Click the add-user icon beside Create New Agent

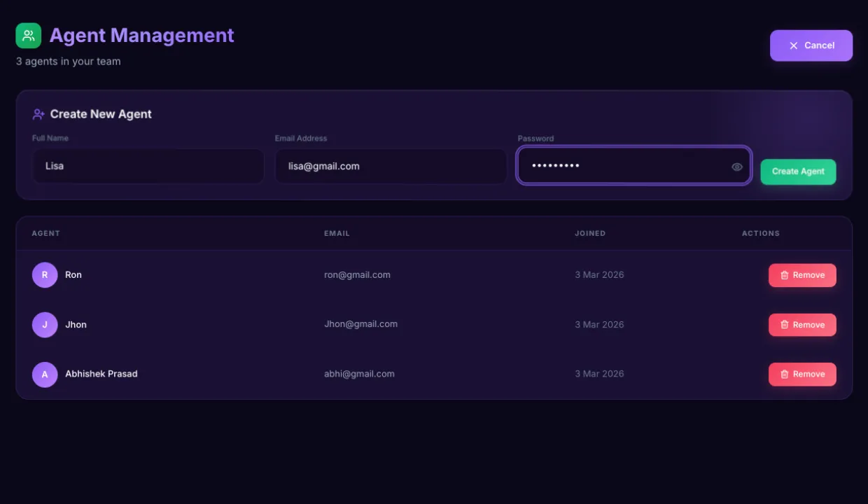tap(38, 114)
